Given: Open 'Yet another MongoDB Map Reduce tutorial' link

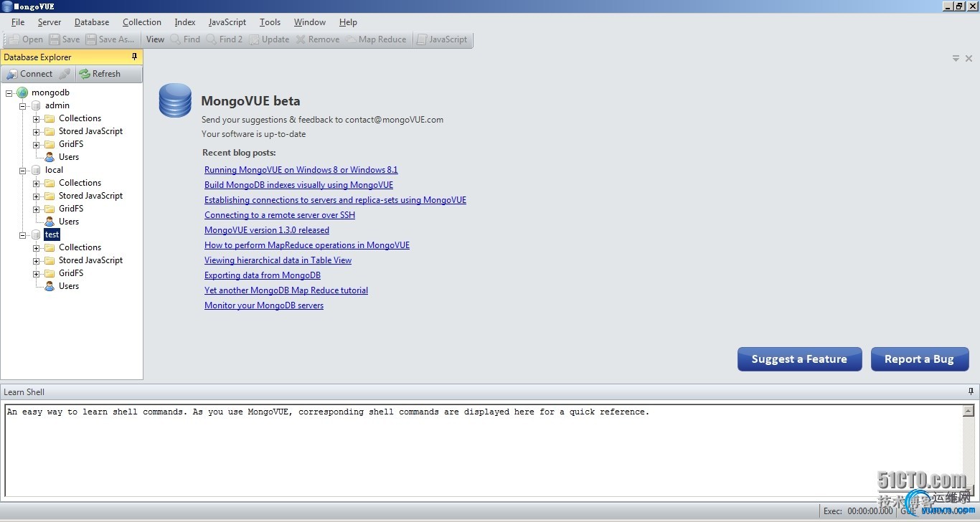Looking at the screenshot, I should [286, 290].
